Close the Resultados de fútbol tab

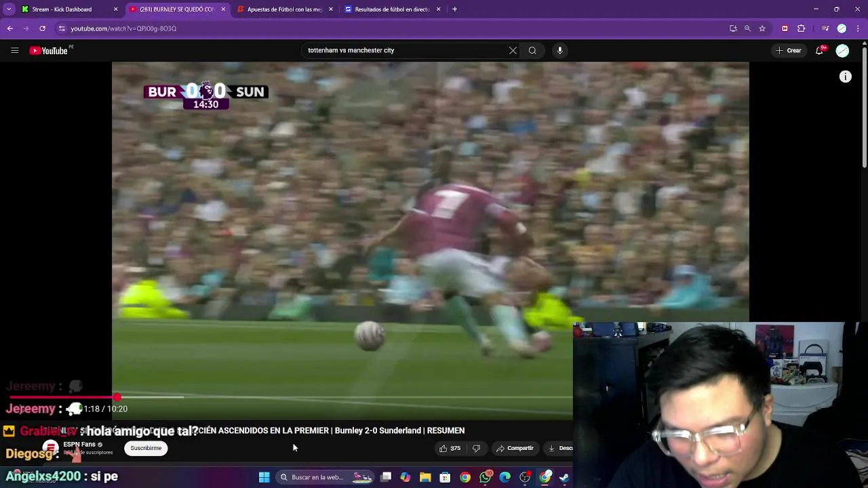click(438, 9)
